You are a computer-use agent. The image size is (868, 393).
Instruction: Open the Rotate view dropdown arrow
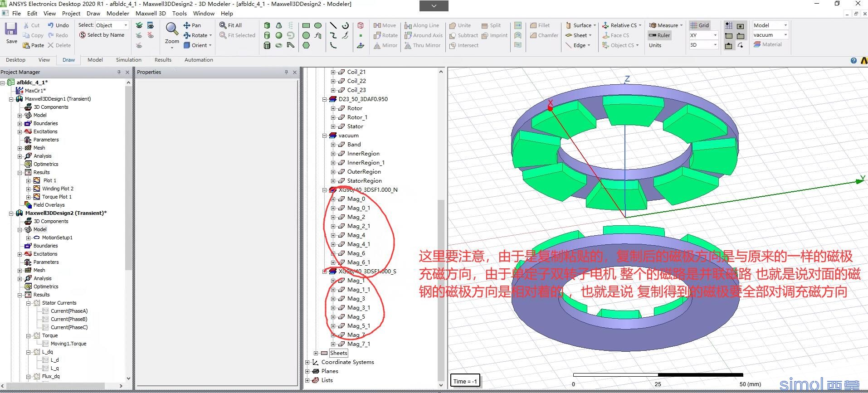tap(211, 35)
